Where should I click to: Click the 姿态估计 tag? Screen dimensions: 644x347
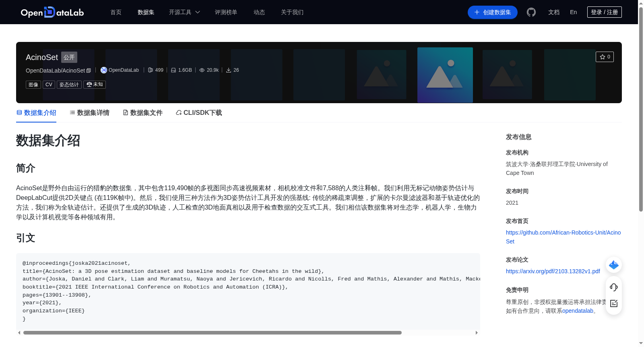point(69,85)
